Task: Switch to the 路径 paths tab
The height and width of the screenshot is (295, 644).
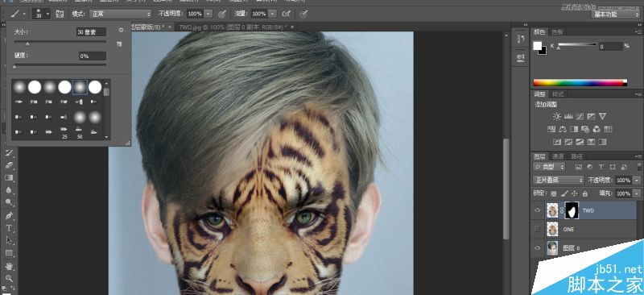Action: [x=576, y=156]
